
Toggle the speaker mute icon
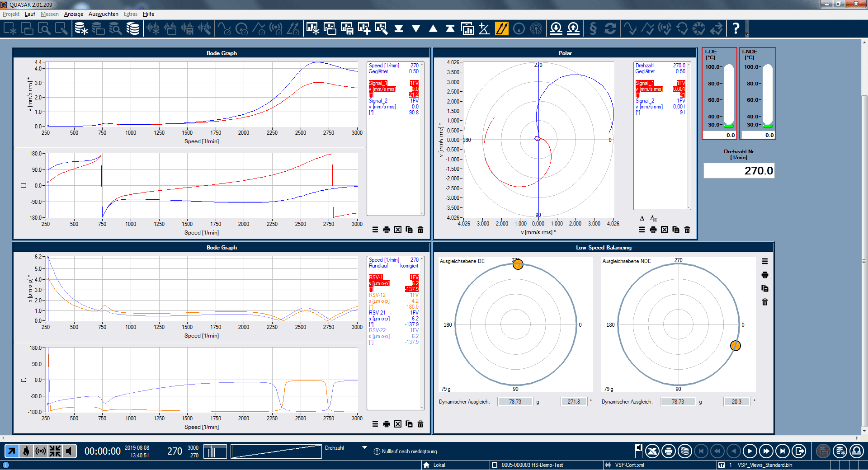click(x=69, y=451)
